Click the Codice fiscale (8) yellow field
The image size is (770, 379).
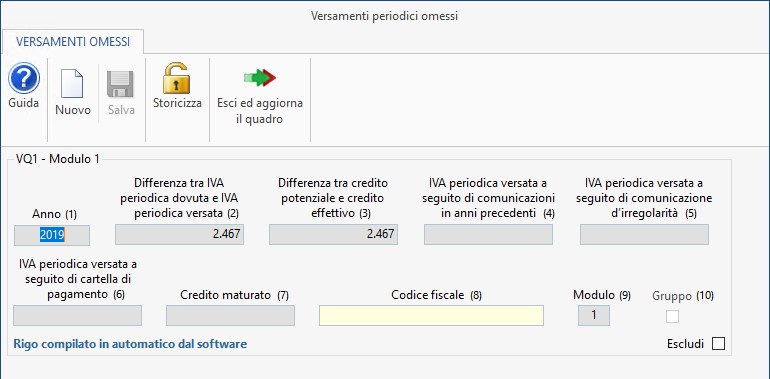click(x=431, y=315)
